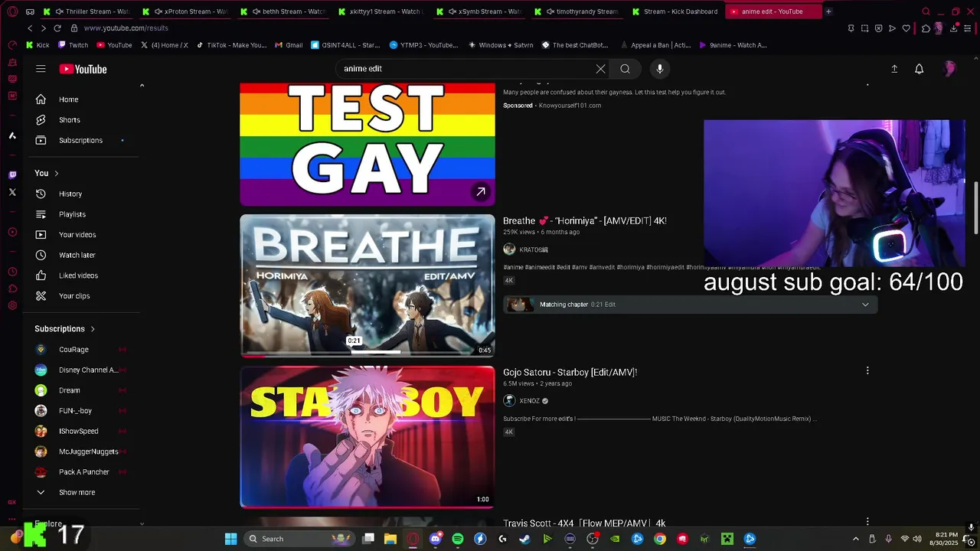Open the Windows Start menu
Viewport: 980px width, 551px height.
tap(230, 539)
